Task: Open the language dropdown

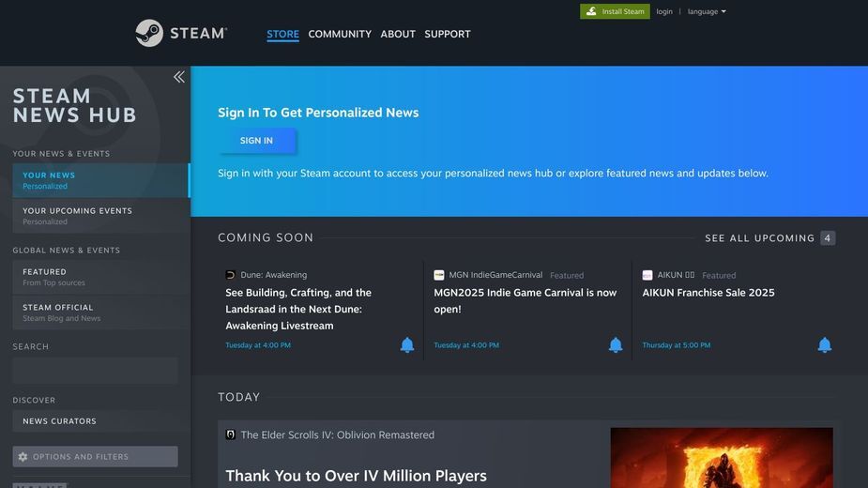Action: point(707,11)
